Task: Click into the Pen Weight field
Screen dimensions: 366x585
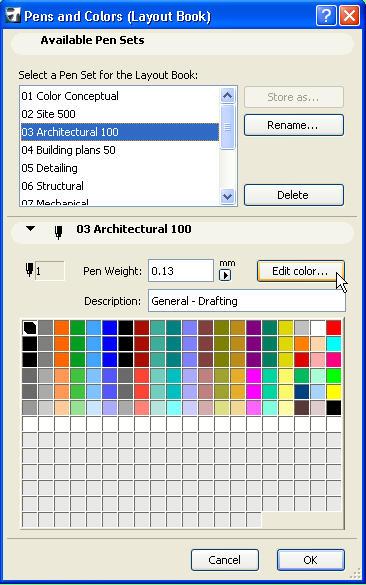Action: (x=181, y=270)
